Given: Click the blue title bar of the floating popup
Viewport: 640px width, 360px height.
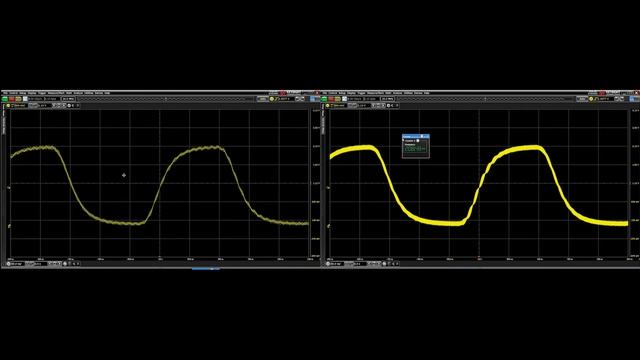Looking at the screenshot, I should [416, 136].
